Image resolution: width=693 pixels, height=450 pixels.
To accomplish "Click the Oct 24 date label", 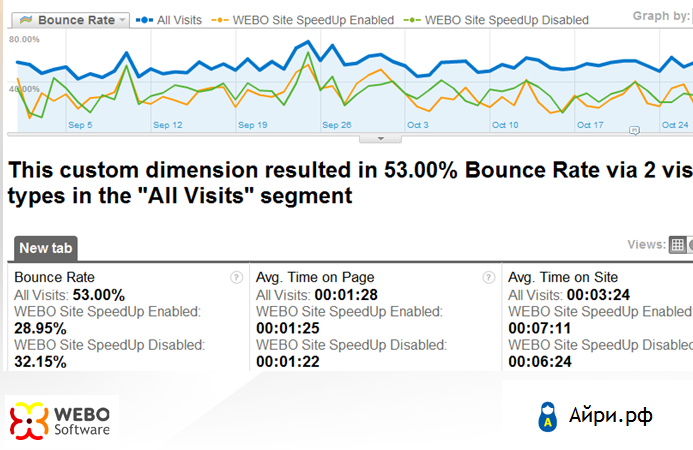I will tap(675, 125).
